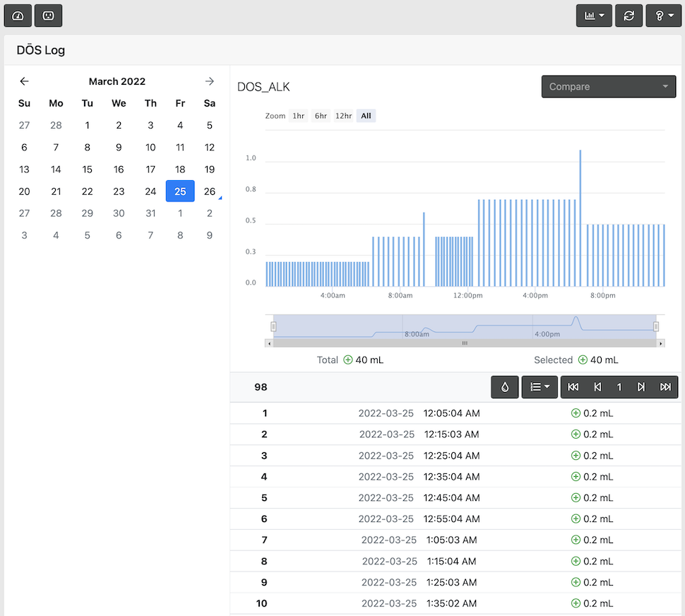Click the chart navigator scrollbar right arrow
The height and width of the screenshot is (616, 685).
click(660, 343)
